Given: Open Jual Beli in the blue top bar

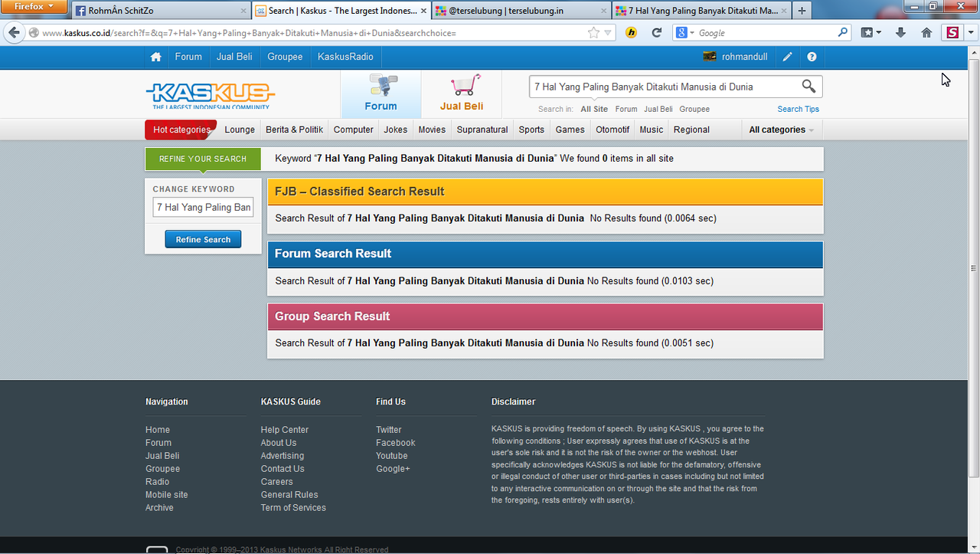Looking at the screenshot, I should coord(234,57).
